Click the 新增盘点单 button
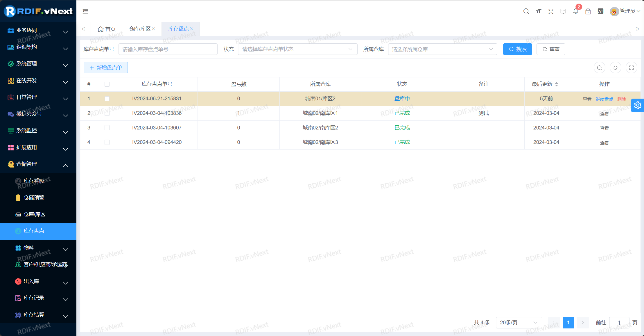644x336 pixels. 106,68
